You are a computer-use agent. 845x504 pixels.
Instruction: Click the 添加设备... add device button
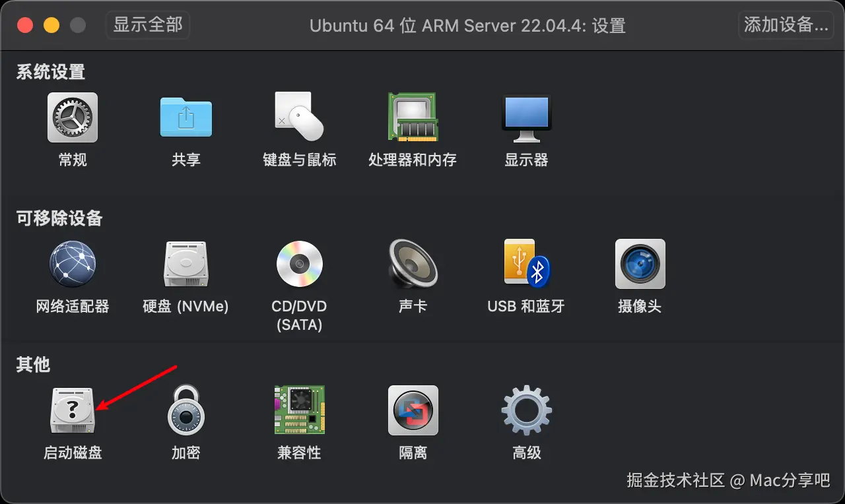786,25
